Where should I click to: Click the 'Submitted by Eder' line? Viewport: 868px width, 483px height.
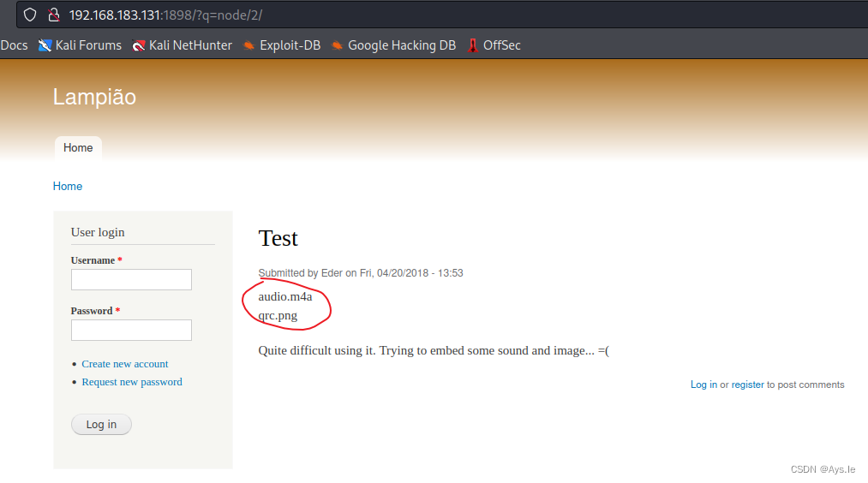[x=361, y=273]
